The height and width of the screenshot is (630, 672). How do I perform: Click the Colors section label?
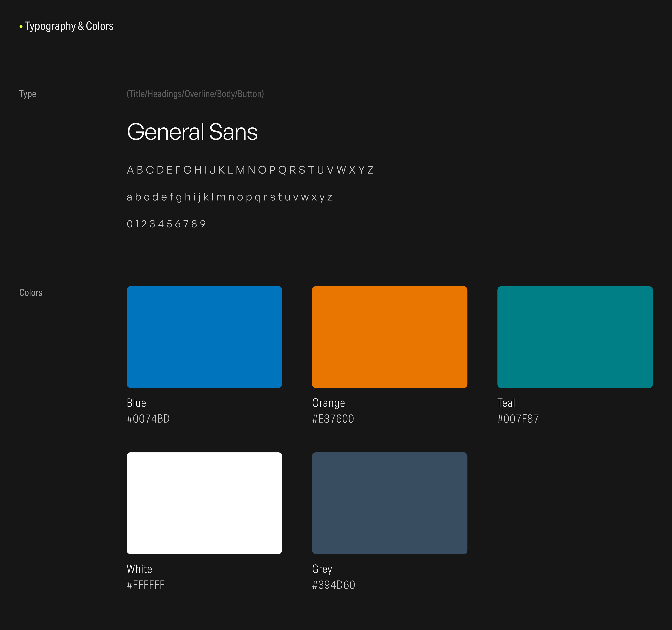[31, 293]
